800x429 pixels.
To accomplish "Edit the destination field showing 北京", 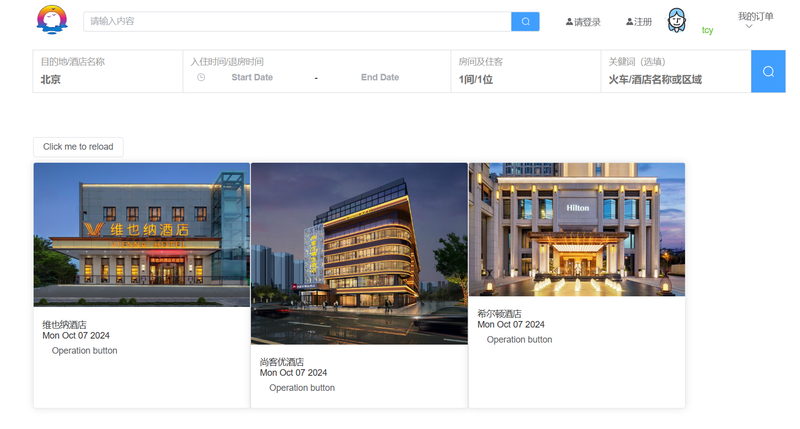I will click(107, 80).
